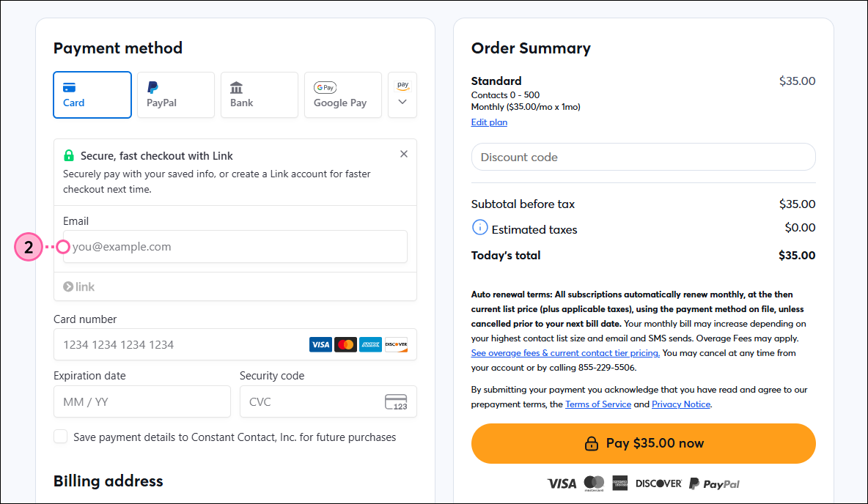The width and height of the screenshot is (868, 504).
Task: Click the Mastercard icon beside card number
Action: tap(345, 344)
